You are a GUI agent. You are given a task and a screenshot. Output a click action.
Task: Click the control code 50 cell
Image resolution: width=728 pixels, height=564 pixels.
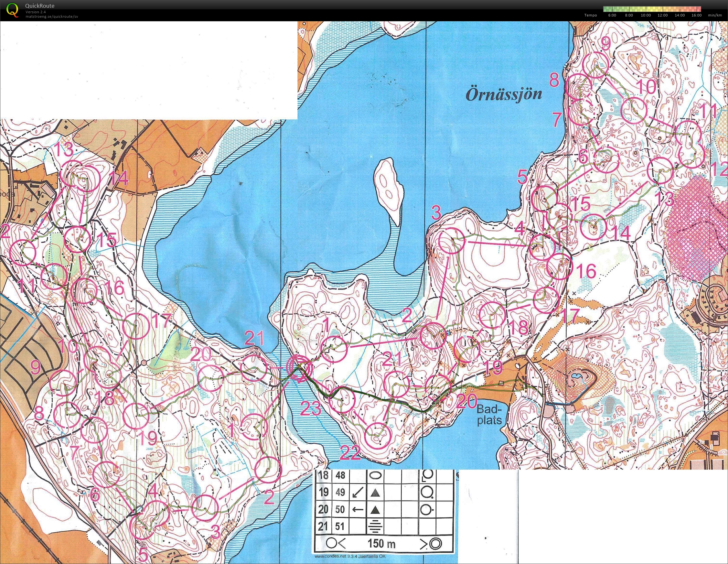tap(340, 509)
